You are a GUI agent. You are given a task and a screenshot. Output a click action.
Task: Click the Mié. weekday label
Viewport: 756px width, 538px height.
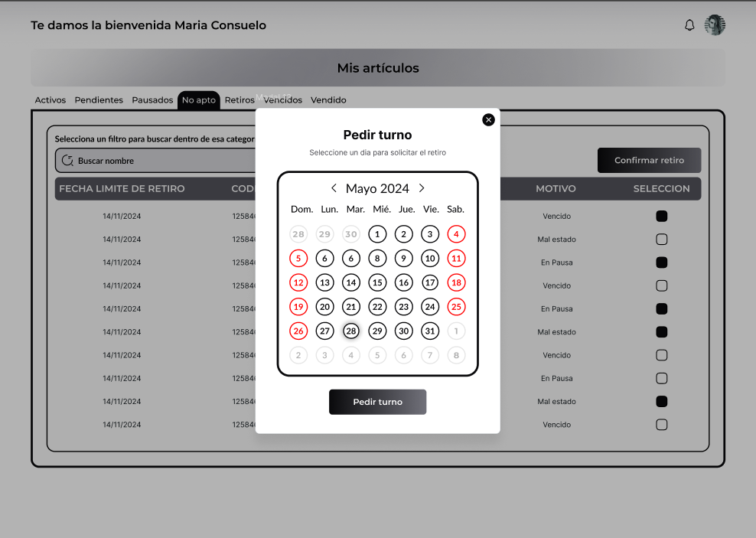(x=382, y=209)
